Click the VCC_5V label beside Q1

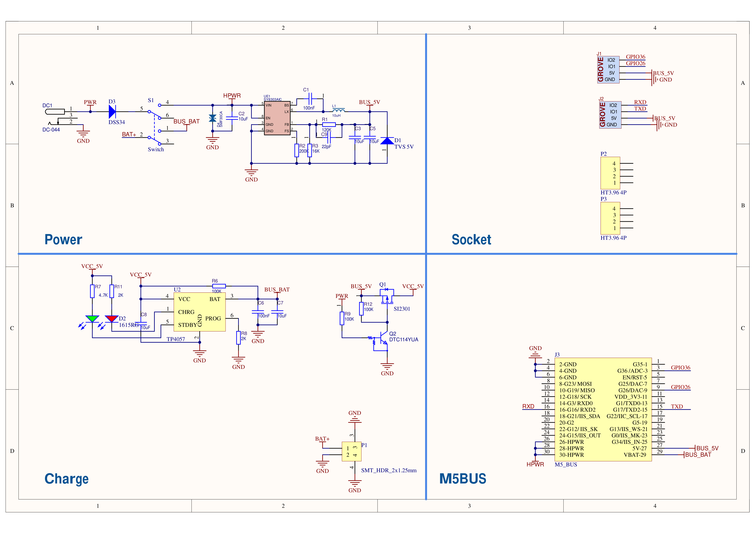[x=413, y=286]
